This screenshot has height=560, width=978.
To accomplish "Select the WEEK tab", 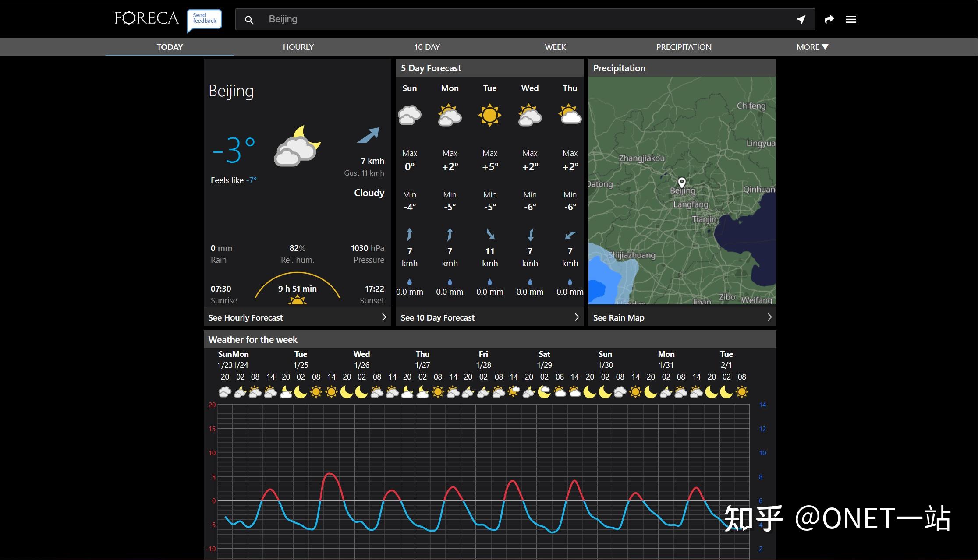I will (555, 47).
